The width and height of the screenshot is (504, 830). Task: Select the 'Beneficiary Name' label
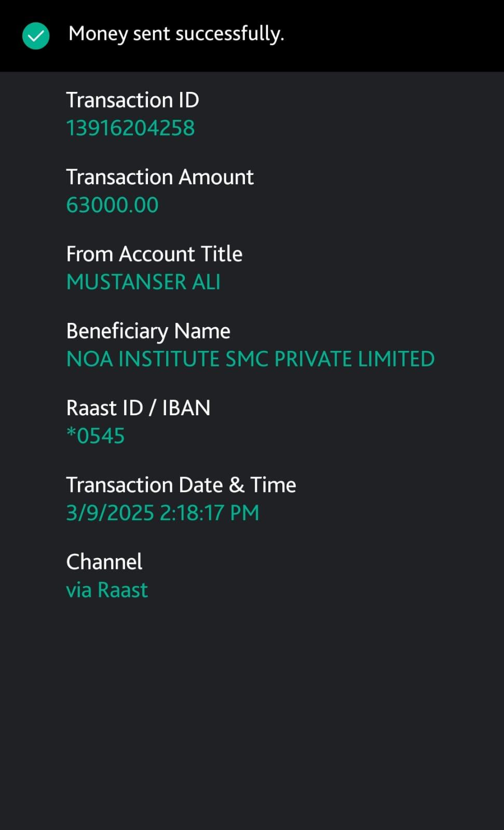[x=148, y=331]
